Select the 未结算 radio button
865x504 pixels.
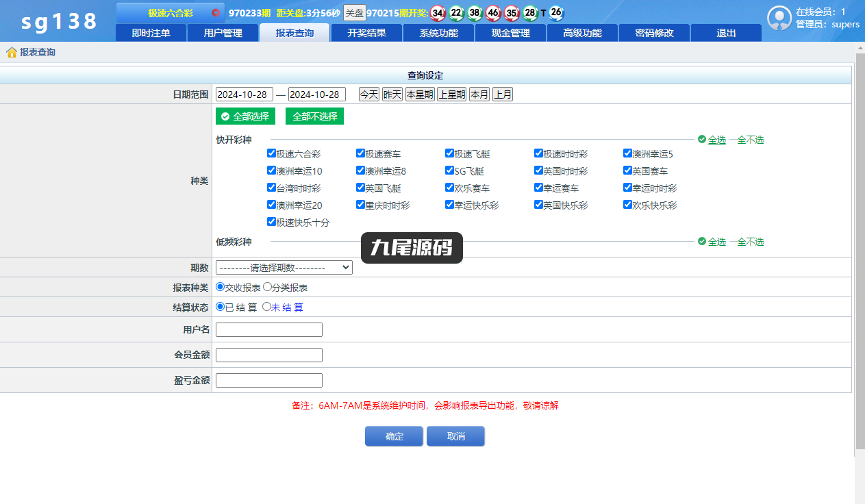click(x=267, y=307)
